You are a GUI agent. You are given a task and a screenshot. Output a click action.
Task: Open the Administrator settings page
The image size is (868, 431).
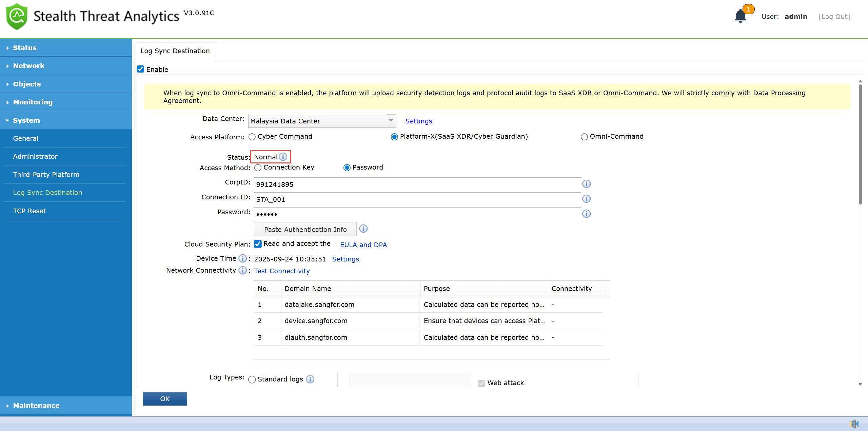[x=35, y=156]
